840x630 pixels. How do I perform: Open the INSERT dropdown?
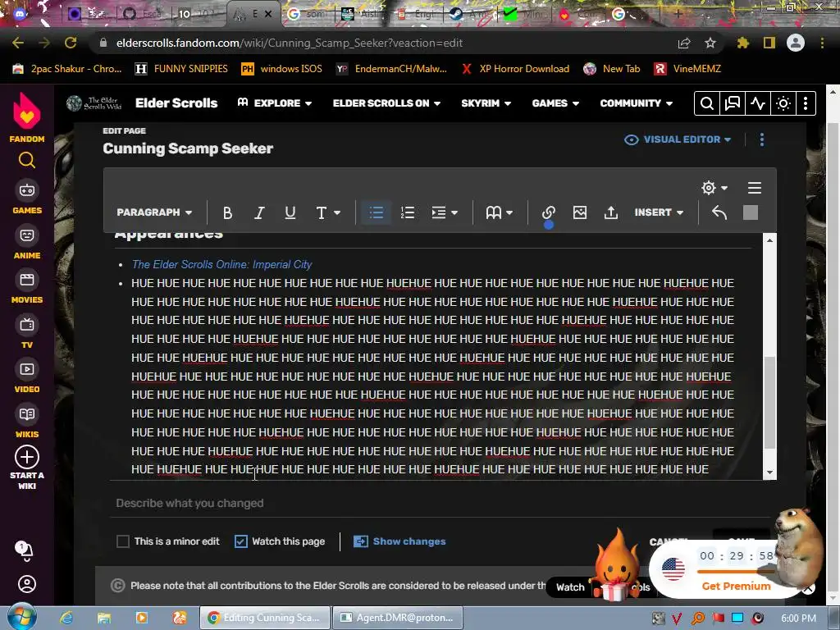[x=659, y=212]
